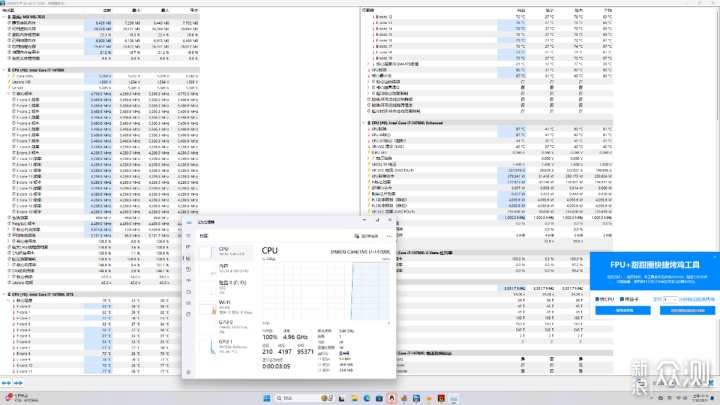Select Wi-Fi in Task Manager performance list
Viewport: 720px width, 405px height.
click(225, 307)
